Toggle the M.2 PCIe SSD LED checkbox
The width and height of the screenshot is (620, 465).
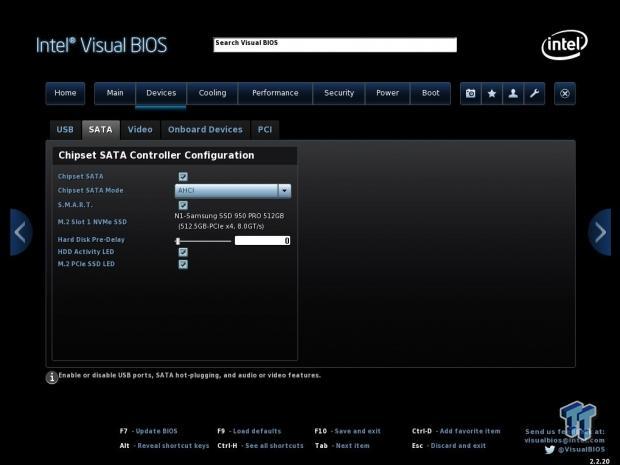pyautogui.click(x=183, y=264)
